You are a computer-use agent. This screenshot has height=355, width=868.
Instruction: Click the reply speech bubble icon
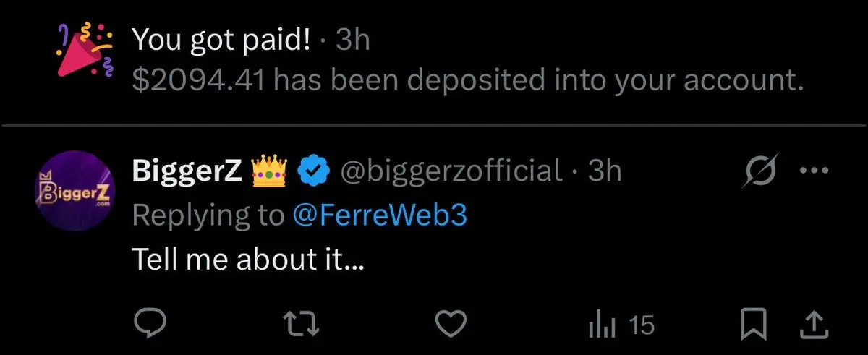click(x=151, y=325)
